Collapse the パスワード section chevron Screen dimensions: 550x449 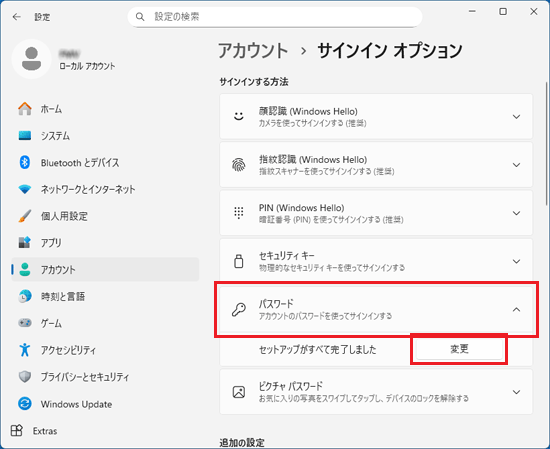click(x=516, y=309)
